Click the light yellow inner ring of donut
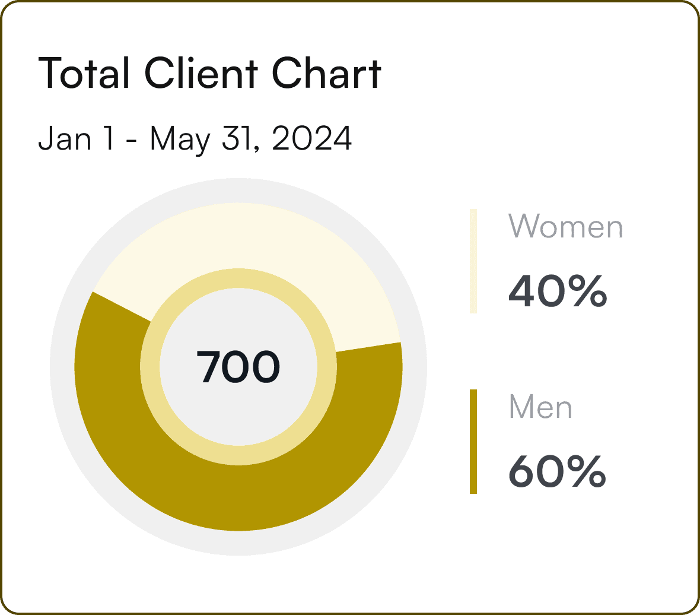 238,455
